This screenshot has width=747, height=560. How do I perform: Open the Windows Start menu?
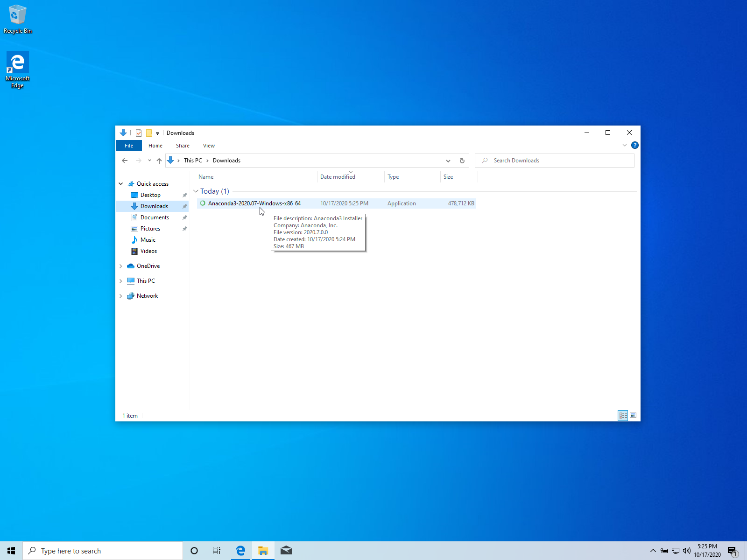point(11,551)
